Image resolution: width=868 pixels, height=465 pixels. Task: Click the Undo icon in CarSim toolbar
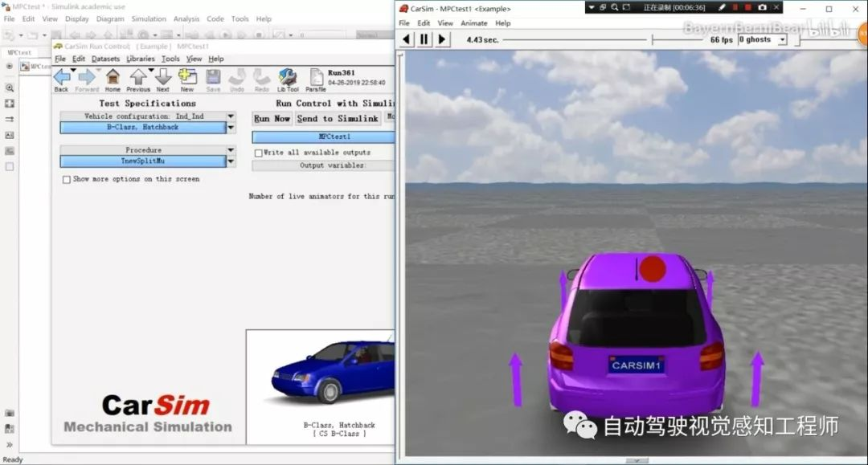click(x=237, y=77)
